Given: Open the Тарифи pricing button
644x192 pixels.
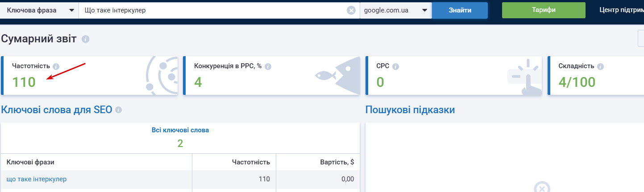Looking at the screenshot, I should coord(543,10).
